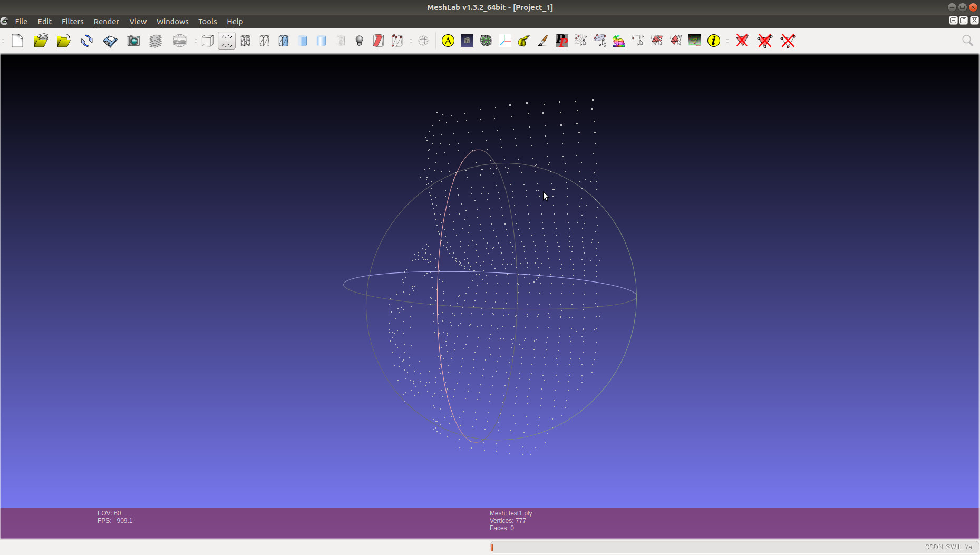Toggle texture render mode

click(341, 41)
